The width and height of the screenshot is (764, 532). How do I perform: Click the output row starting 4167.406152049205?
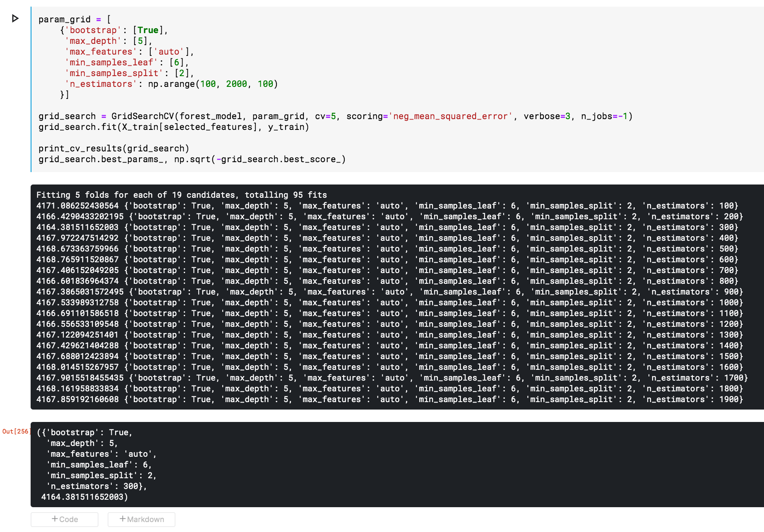(387, 270)
